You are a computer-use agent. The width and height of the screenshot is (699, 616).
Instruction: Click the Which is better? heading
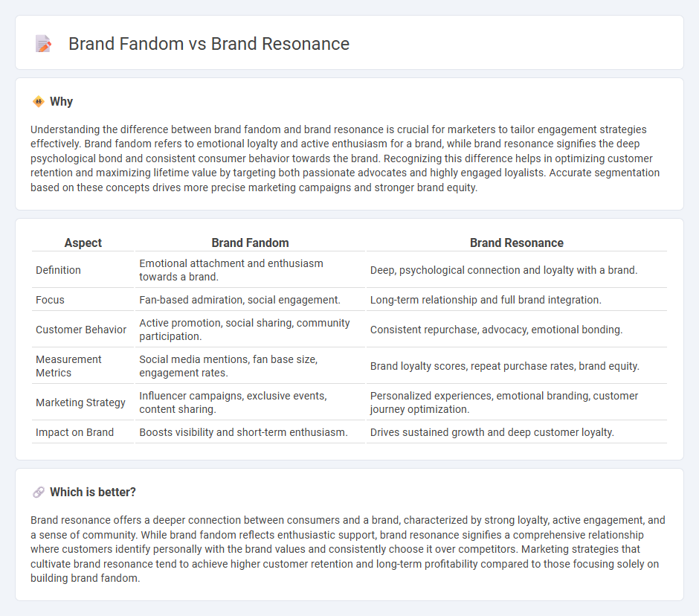tap(93, 492)
